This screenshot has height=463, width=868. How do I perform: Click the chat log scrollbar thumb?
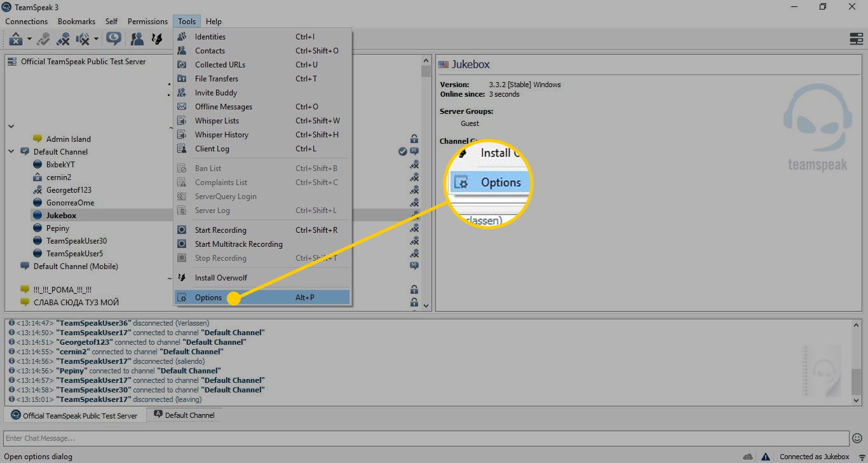click(x=855, y=382)
